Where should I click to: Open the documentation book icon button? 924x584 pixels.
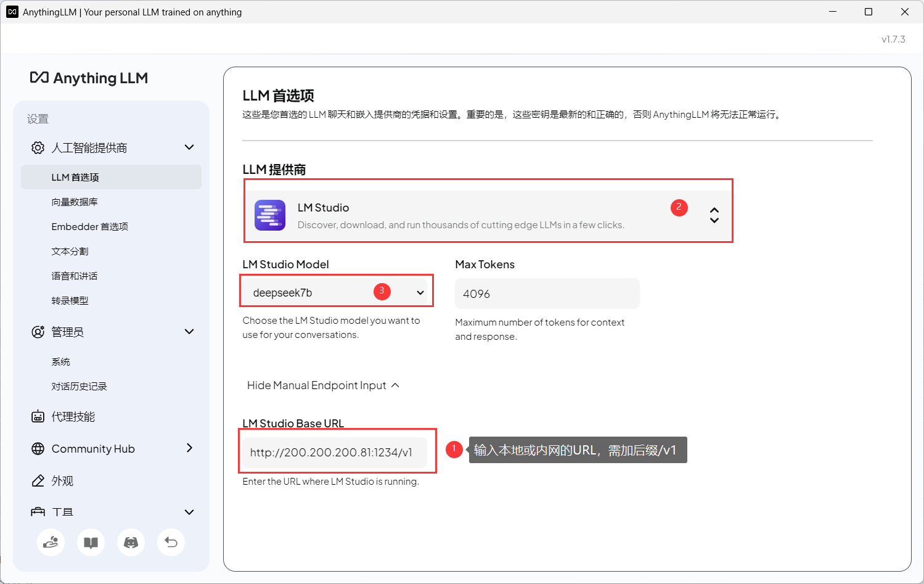[x=91, y=542]
